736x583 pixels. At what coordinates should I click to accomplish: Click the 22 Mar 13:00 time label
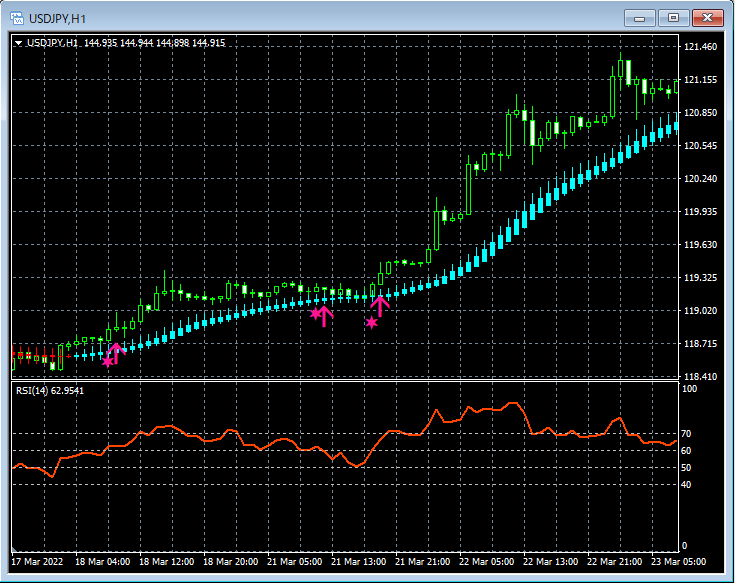[551, 561]
